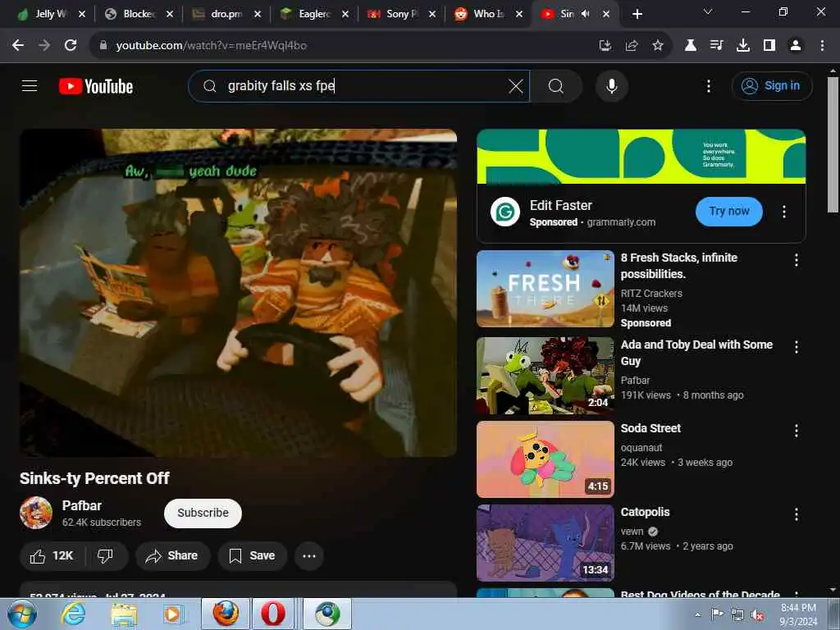Open Chrome three-dot menu
The image size is (840, 630).
tap(822, 46)
